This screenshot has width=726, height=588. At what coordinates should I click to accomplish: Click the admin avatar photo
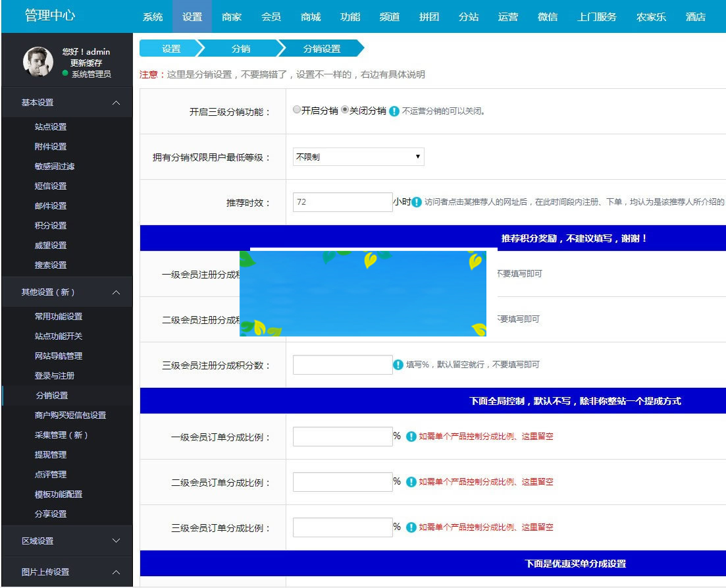[38, 61]
